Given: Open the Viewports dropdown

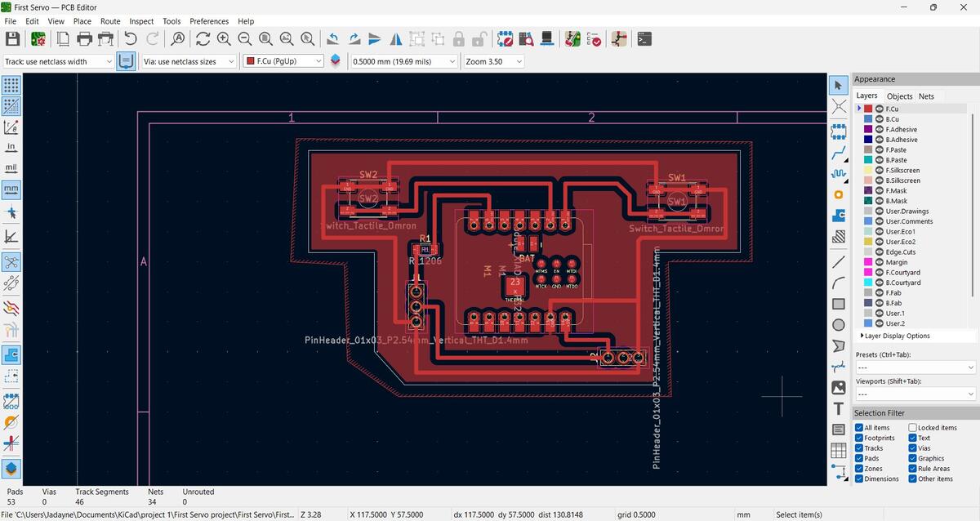Looking at the screenshot, I should 915,394.
